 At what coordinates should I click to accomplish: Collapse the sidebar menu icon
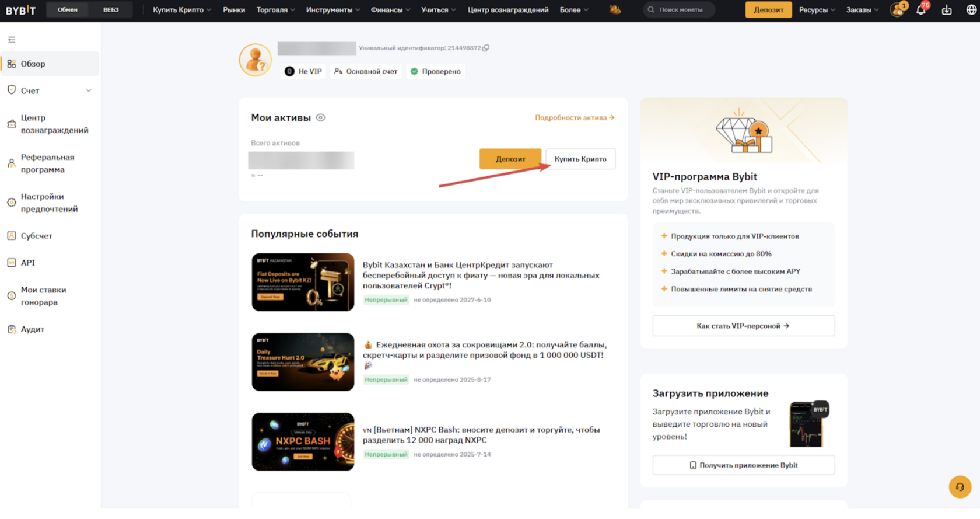[12, 40]
